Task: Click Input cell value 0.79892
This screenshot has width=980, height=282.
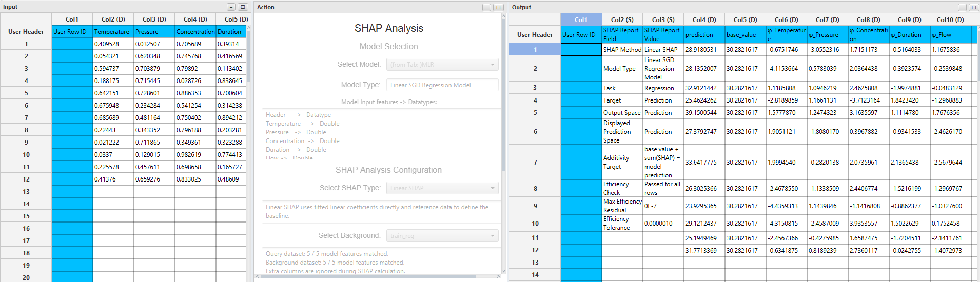Action: click(x=195, y=69)
